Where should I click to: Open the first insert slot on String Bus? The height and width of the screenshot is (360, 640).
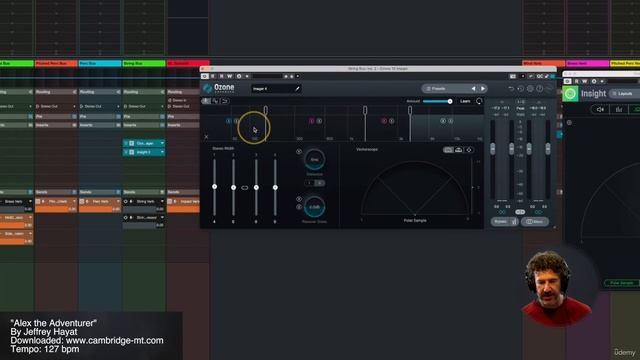pyautogui.click(x=144, y=143)
